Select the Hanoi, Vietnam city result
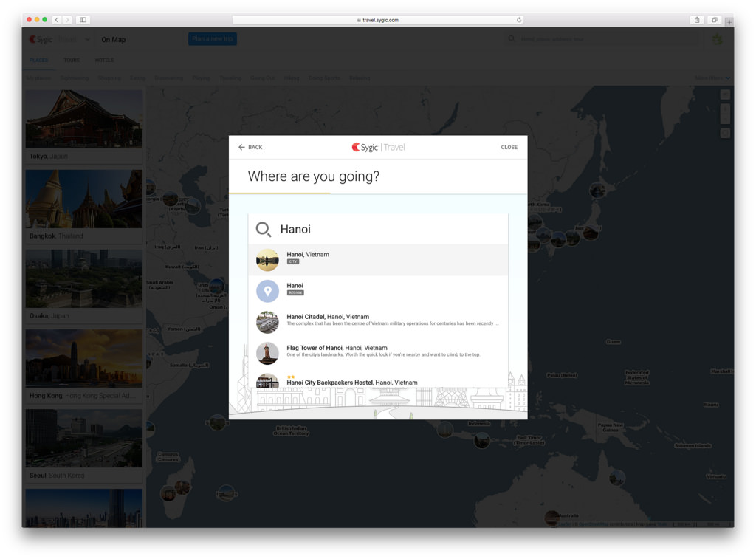 point(378,259)
